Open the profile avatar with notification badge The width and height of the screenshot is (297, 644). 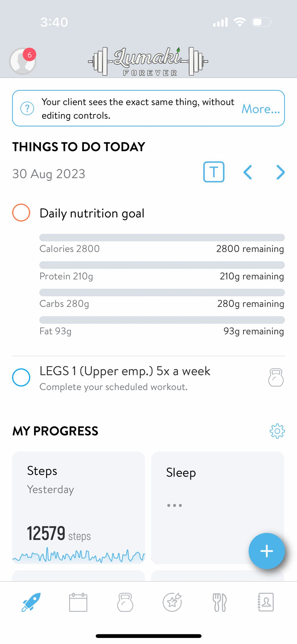tap(23, 61)
